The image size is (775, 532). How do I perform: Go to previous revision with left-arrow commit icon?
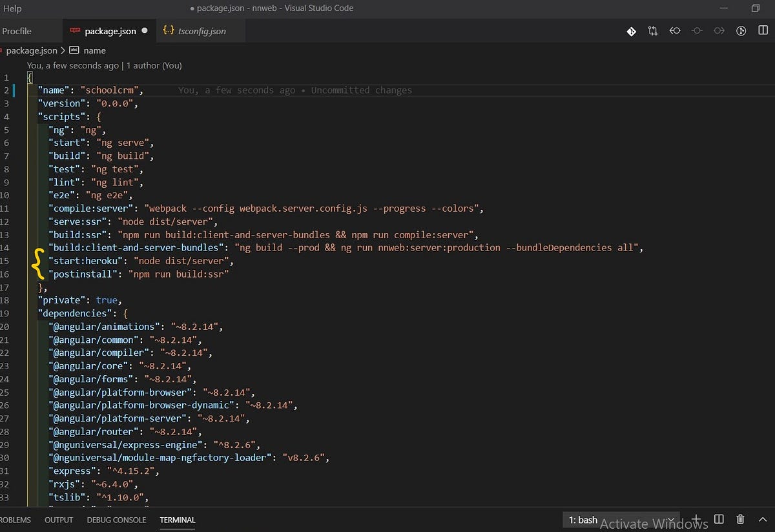click(x=675, y=31)
